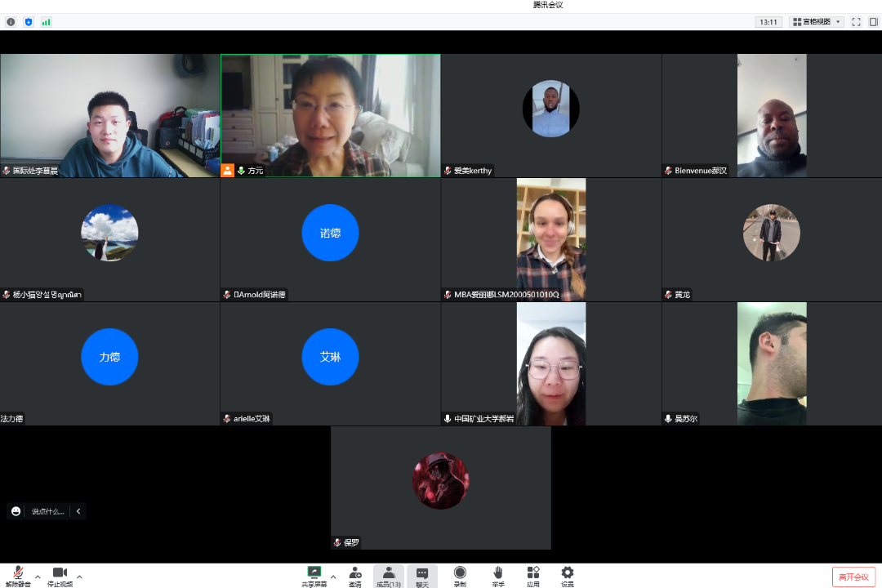Open the Apps (应用) icon
Image resolution: width=882 pixels, height=588 pixels.
pyautogui.click(x=532, y=576)
